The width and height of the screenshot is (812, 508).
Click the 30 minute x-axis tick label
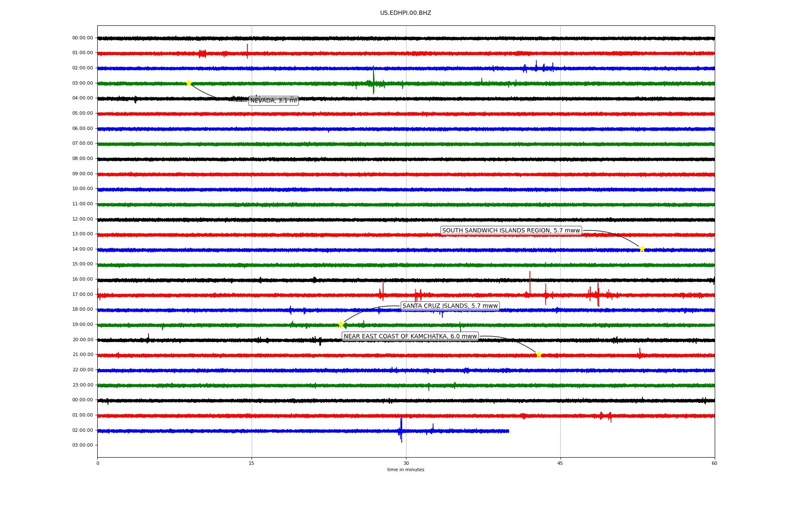click(x=406, y=463)
